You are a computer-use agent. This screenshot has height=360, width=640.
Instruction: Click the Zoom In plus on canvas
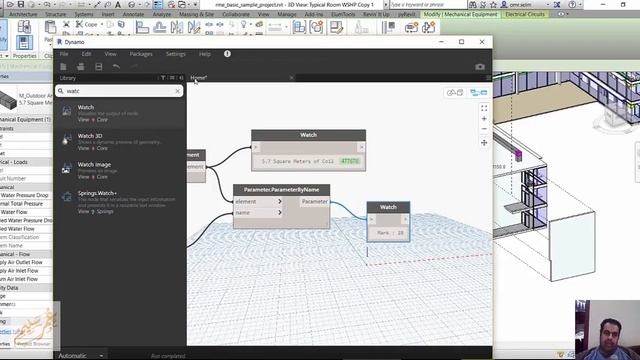(x=484, y=119)
